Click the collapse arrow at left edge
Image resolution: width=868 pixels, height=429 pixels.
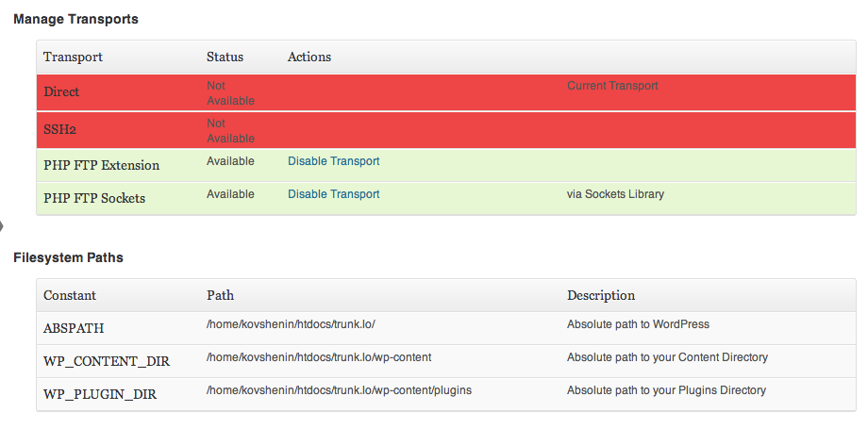2,226
